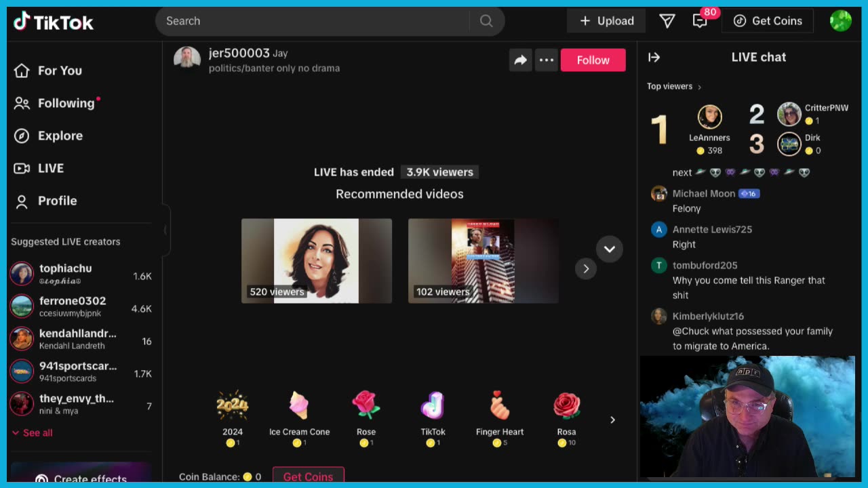
Task: Click Create effects button
Action: point(81,474)
